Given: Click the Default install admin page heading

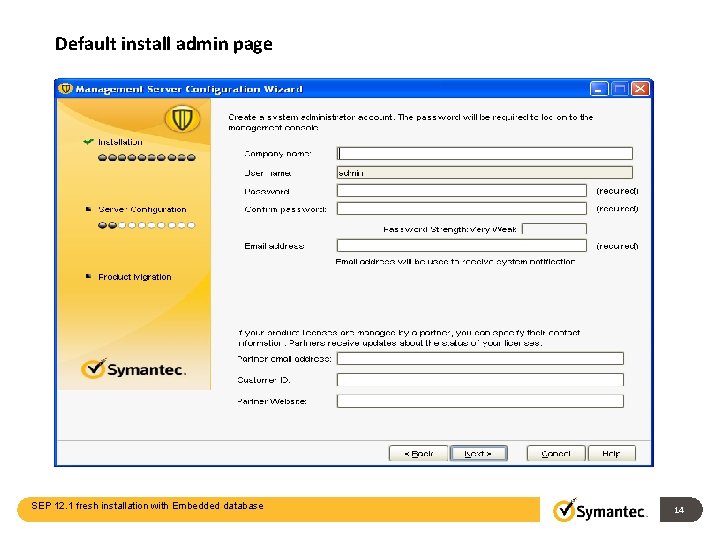Looking at the screenshot, I should [163, 44].
